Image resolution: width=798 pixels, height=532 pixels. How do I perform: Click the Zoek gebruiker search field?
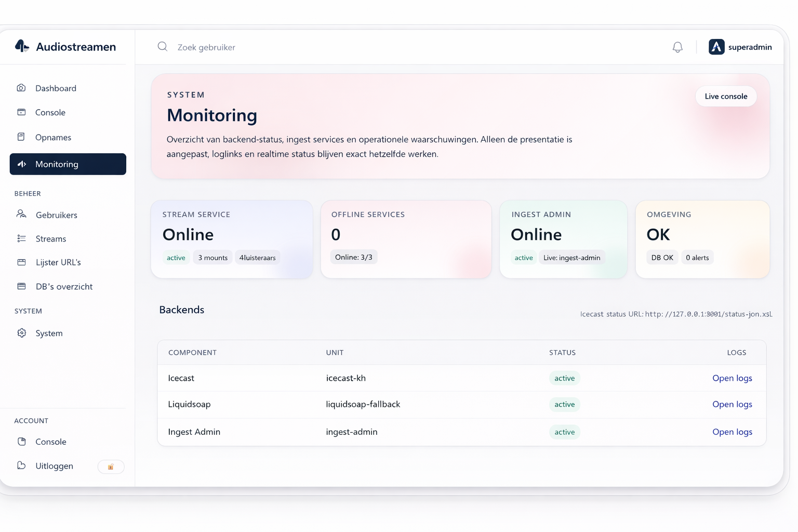206,47
